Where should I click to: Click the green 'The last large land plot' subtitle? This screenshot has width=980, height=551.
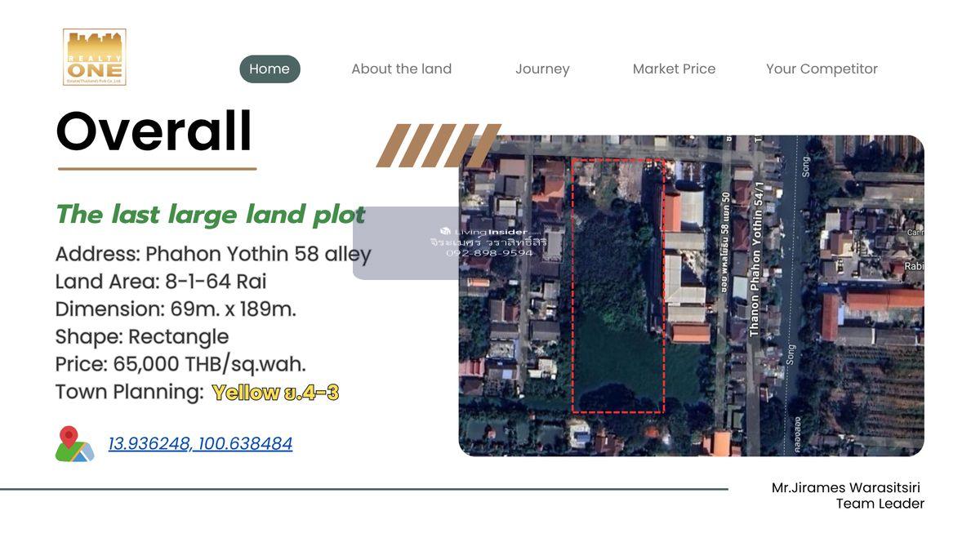tap(210, 215)
